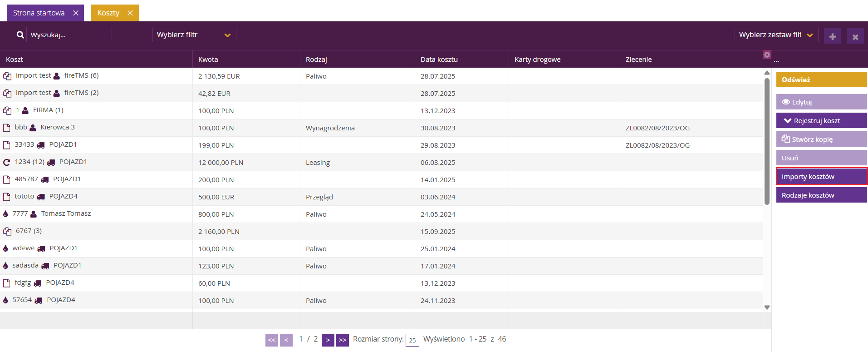Click the copy icon in 6767 (3) row
Screen dimensions: 868x352
coord(7,231)
